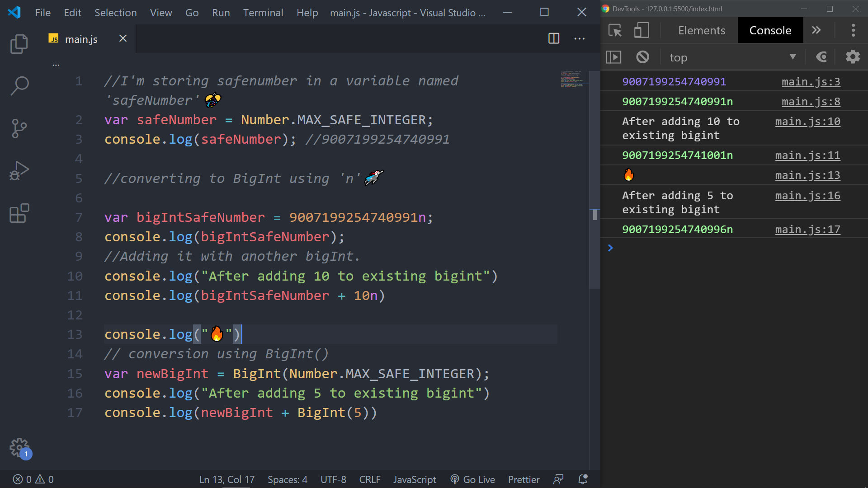This screenshot has width=868, height=488.
Task: Clear the DevTools console
Action: click(x=642, y=56)
